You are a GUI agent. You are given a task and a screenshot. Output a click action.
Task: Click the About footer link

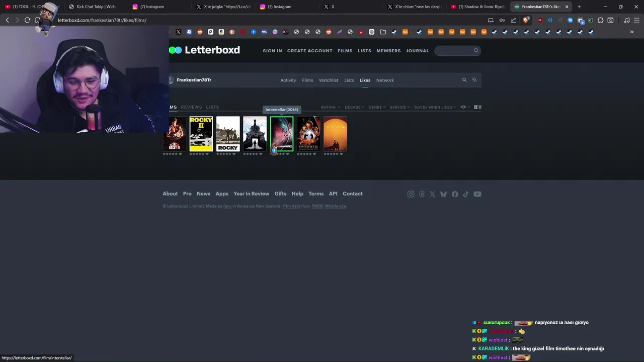coord(170,194)
